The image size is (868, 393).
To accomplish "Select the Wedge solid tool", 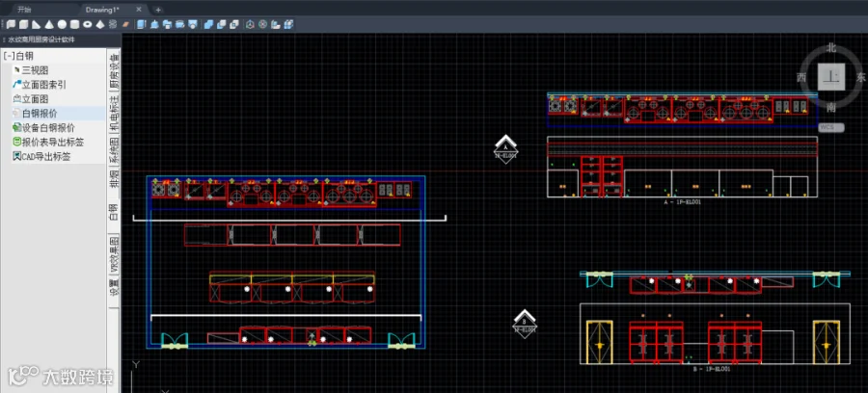I will click(x=36, y=24).
